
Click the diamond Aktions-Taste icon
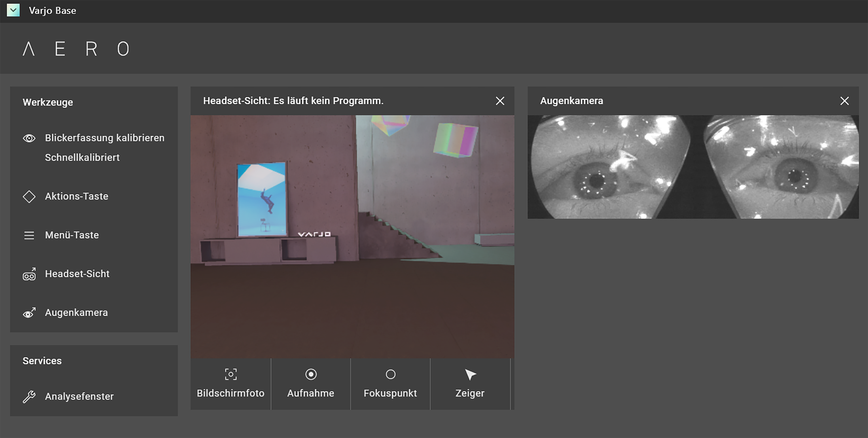29,196
